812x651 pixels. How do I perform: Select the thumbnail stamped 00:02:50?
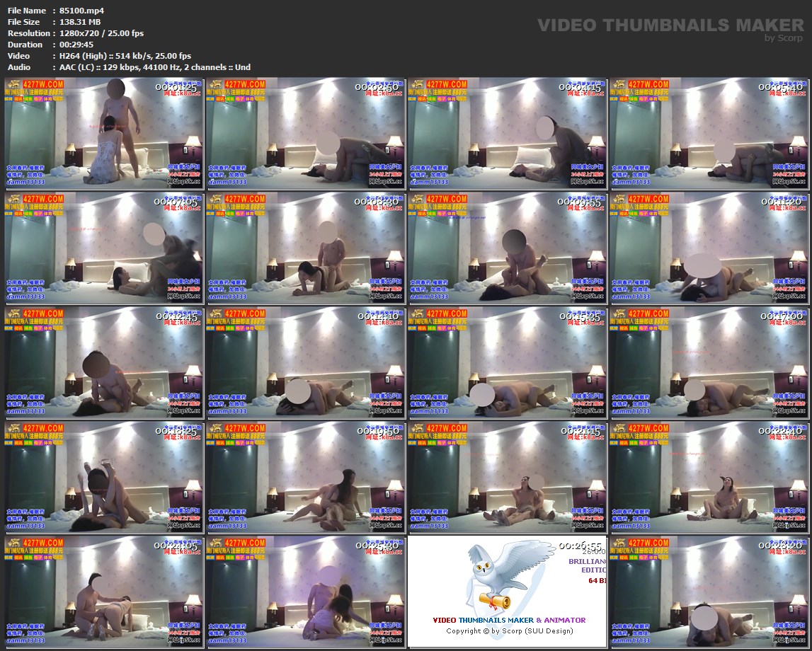306,132
